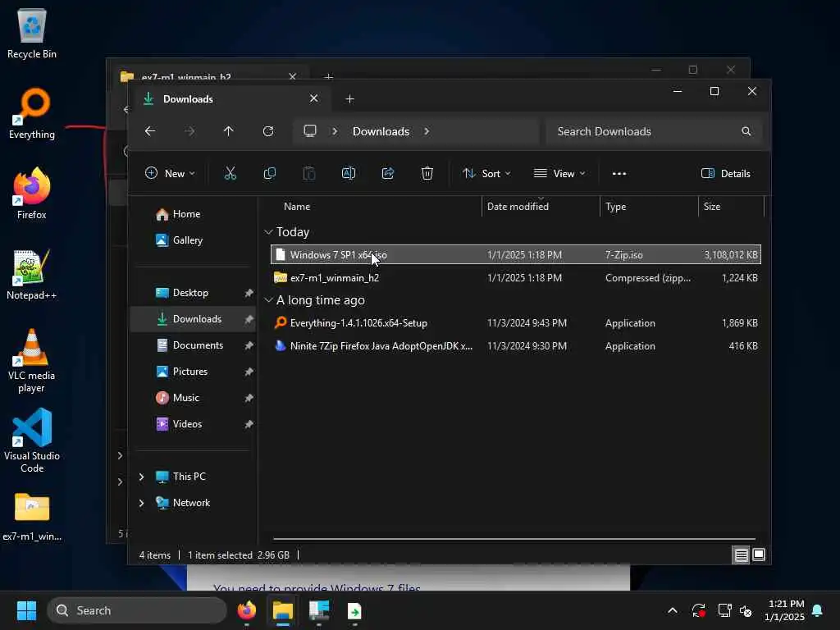The height and width of the screenshot is (630, 840).
Task: Click chevron after Downloads in address bar
Action: [427, 131]
